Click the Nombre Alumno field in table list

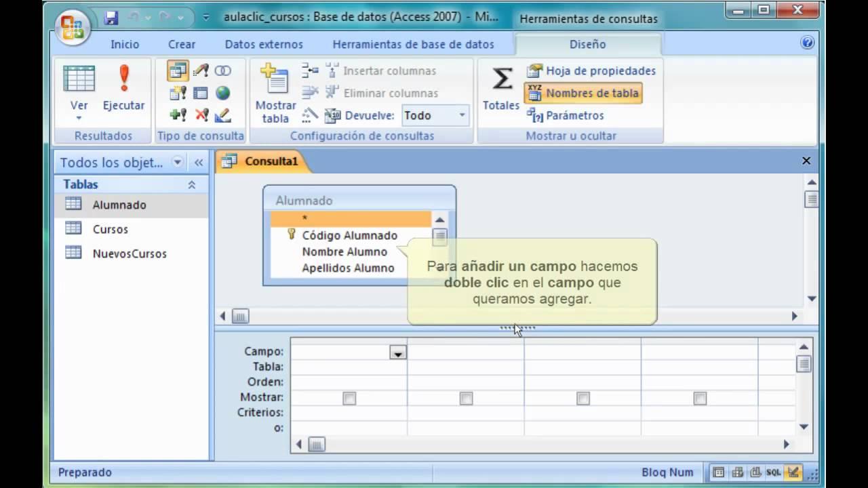344,251
